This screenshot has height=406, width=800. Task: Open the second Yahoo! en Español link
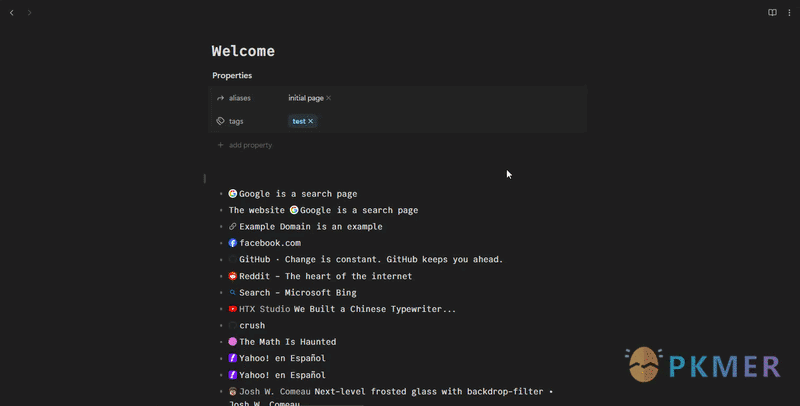coord(282,375)
